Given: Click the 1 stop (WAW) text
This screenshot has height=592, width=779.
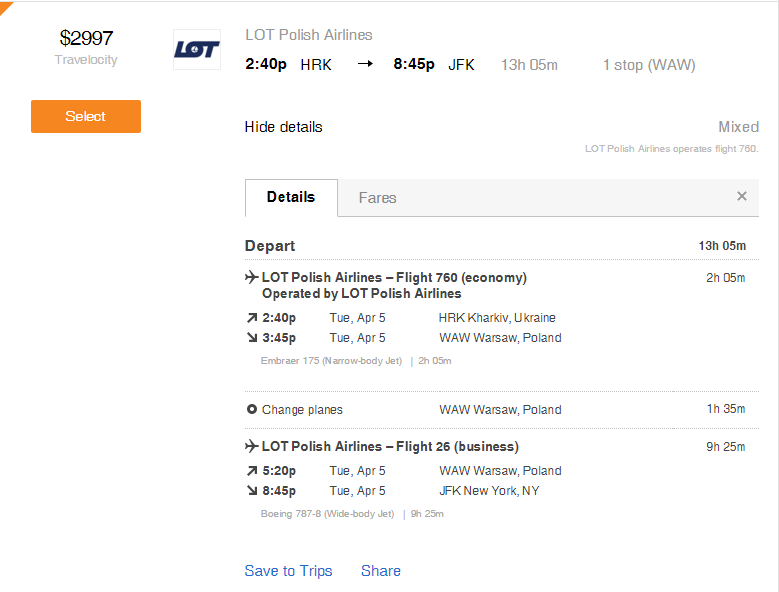Looking at the screenshot, I should click(x=648, y=65).
